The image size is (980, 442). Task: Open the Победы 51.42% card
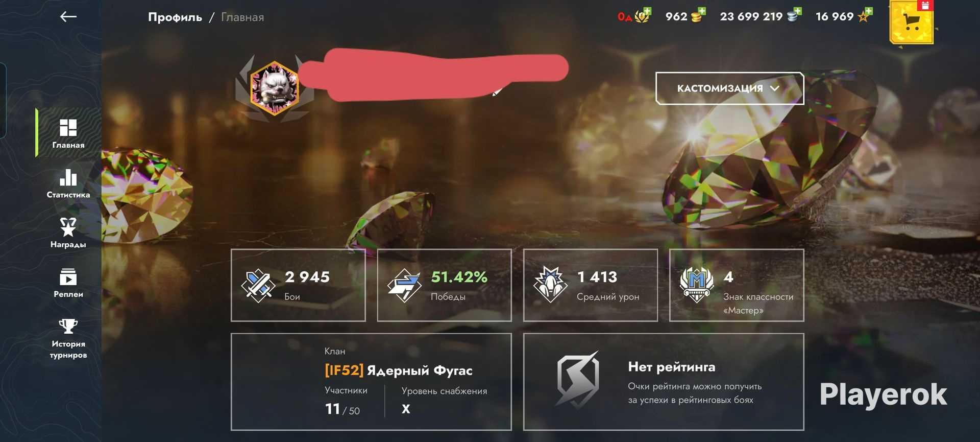pyautogui.click(x=444, y=285)
